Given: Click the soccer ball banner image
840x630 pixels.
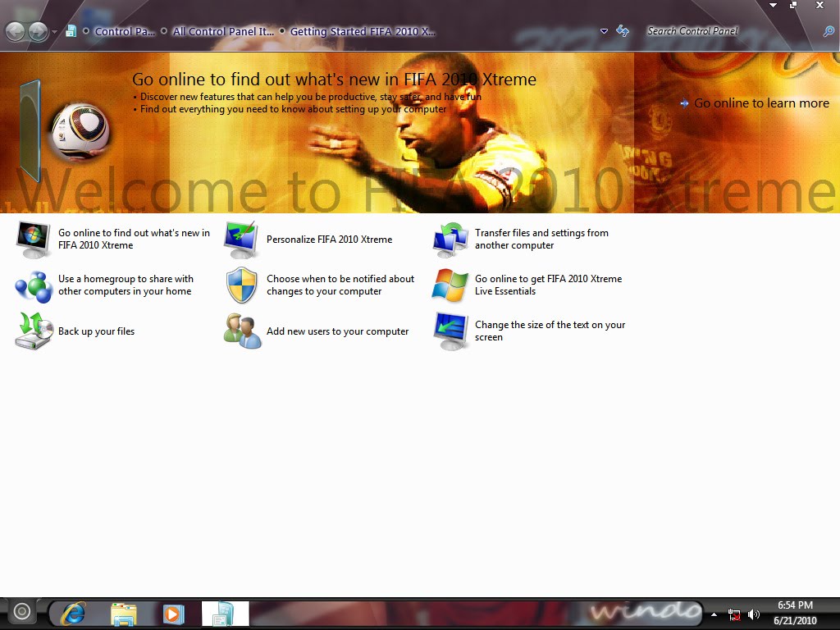Looking at the screenshot, I should [x=80, y=130].
